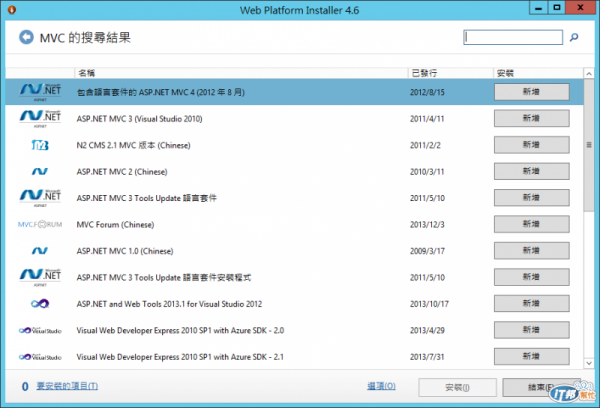Click the Web Platform Installer title bar icon

[x=11, y=10]
